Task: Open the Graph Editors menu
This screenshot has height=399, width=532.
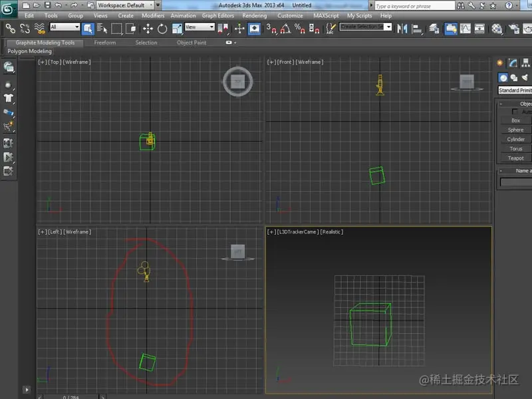Action: (x=218, y=15)
